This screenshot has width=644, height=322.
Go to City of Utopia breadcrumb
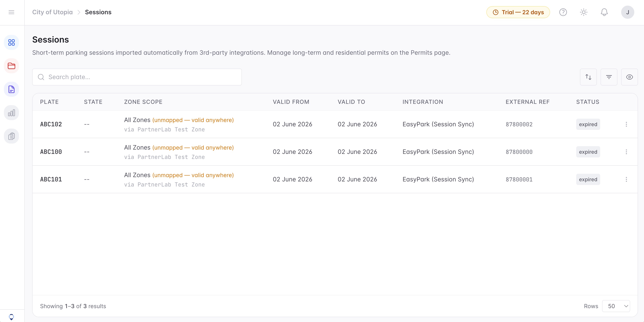(x=52, y=12)
